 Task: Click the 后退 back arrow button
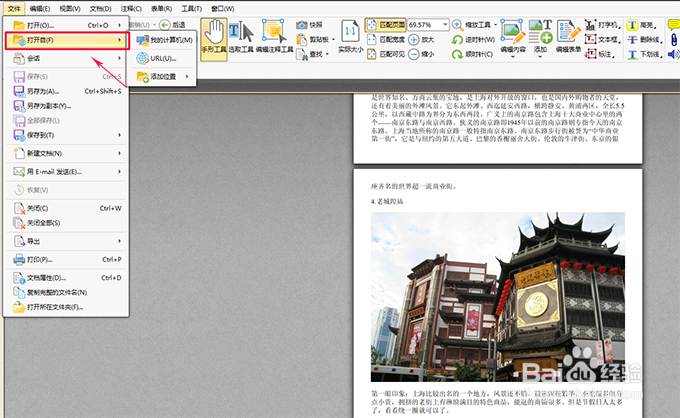[x=172, y=25]
